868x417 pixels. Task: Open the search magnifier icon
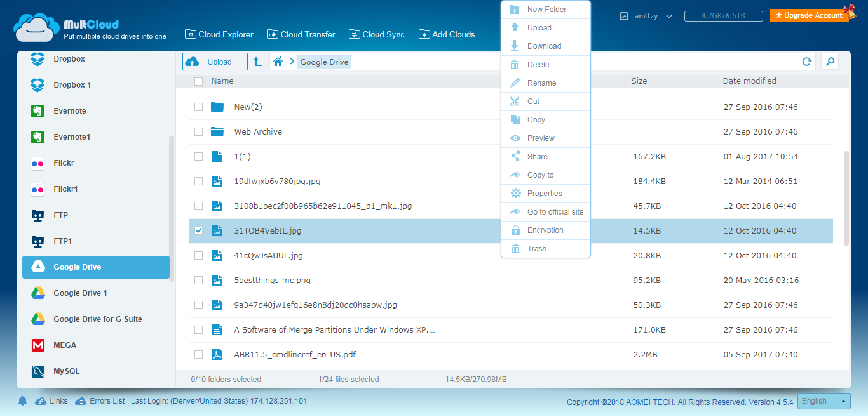(x=829, y=62)
